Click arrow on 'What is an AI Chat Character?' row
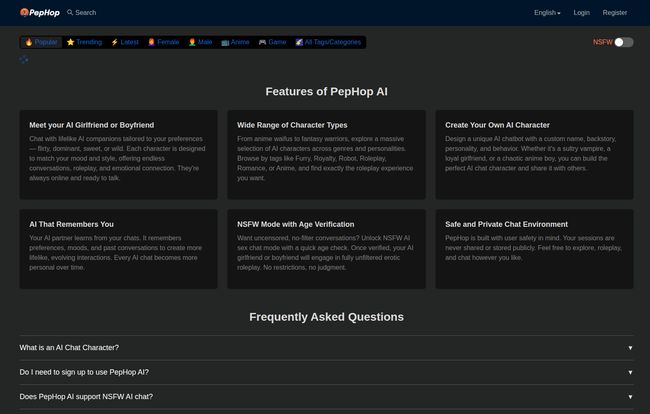650x414 pixels. 630,348
